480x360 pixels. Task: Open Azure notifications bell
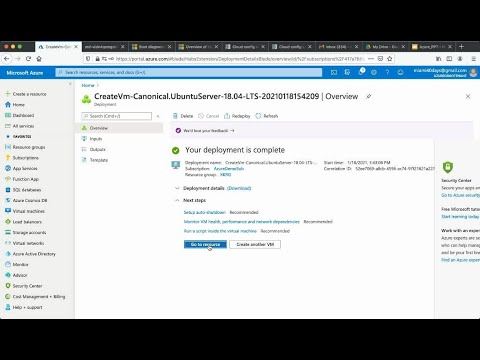361,72
